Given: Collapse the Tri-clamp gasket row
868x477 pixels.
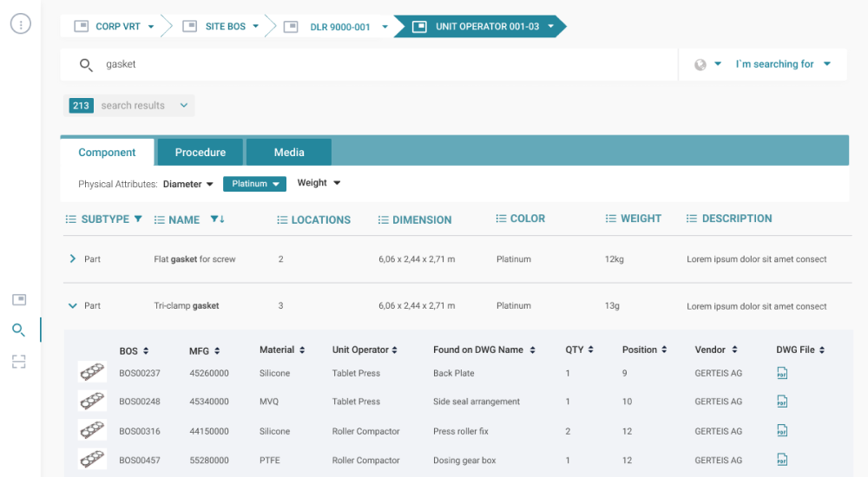Looking at the screenshot, I should point(73,305).
